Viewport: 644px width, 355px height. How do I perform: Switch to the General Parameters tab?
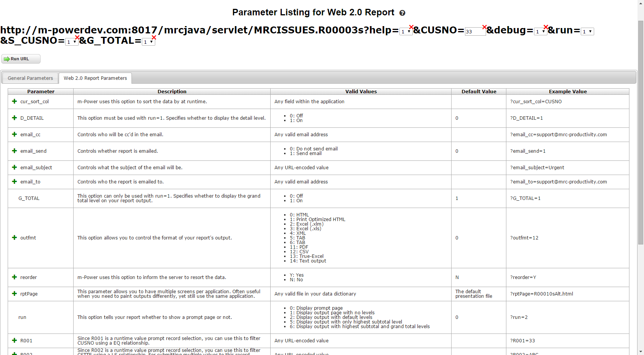click(x=30, y=78)
